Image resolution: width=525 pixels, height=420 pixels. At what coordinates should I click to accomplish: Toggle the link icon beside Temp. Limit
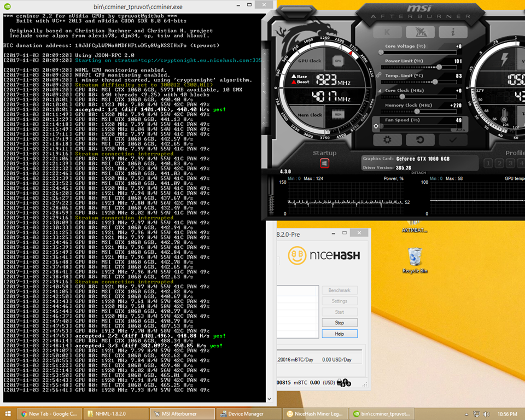[380, 75]
